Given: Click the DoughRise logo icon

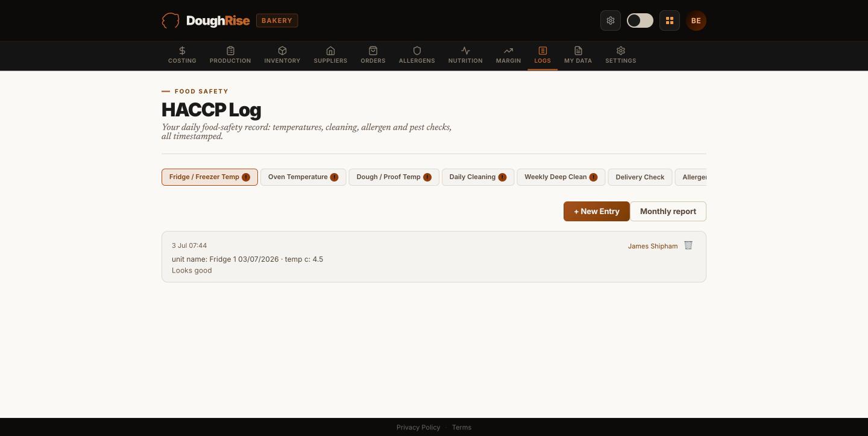Looking at the screenshot, I should [x=171, y=21].
